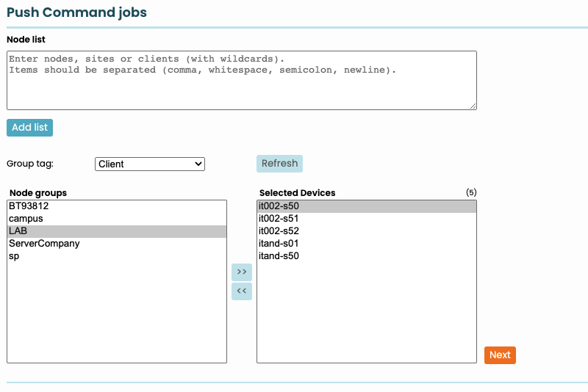
Task: Click the orange Next button
Action: coord(500,355)
